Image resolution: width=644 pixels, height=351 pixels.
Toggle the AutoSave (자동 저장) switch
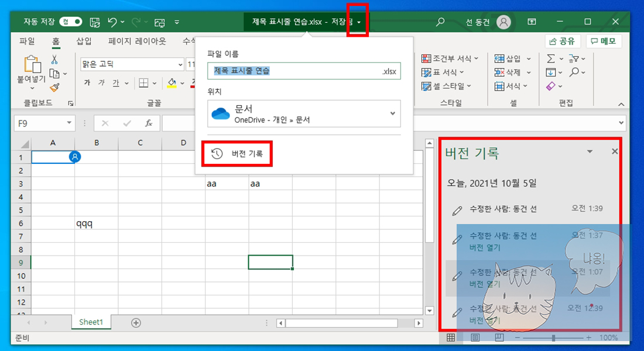[71, 22]
